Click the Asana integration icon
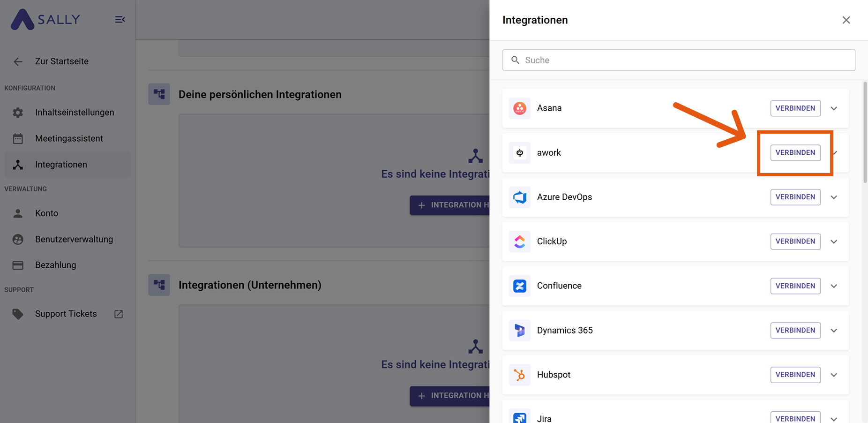The width and height of the screenshot is (868, 423). (519, 108)
